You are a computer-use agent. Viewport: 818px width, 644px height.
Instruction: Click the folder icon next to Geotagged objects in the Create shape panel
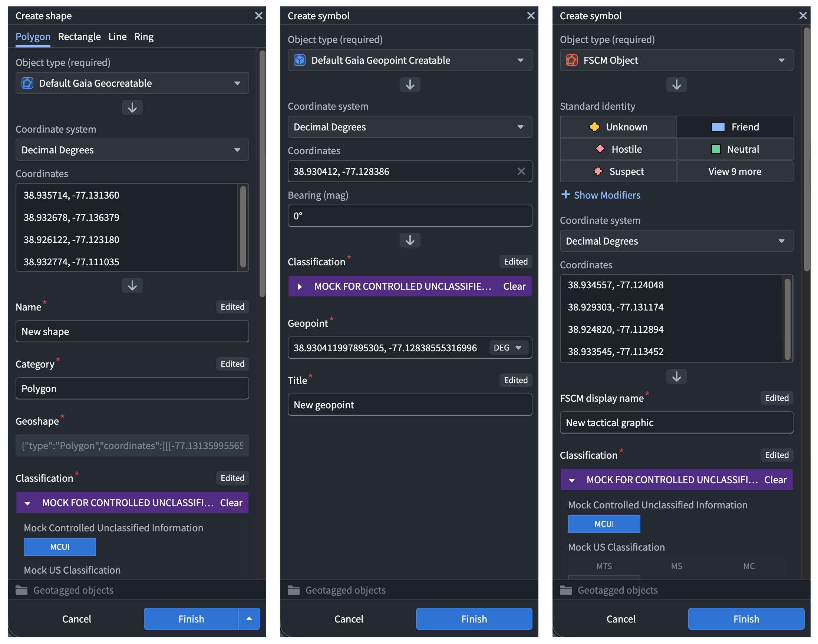[x=22, y=590]
